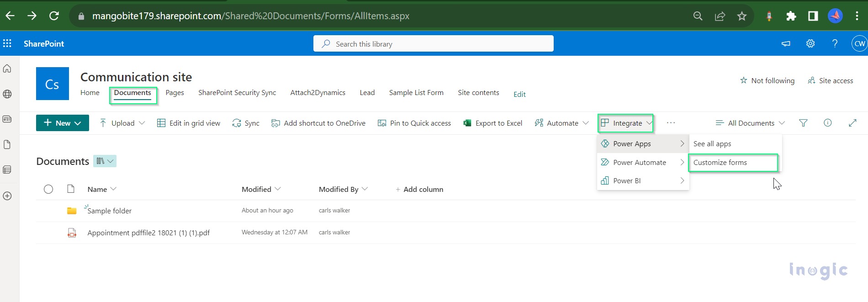The height and width of the screenshot is (302, 868).
Task: Expand content to full screen
Action: tap(852, 123)
